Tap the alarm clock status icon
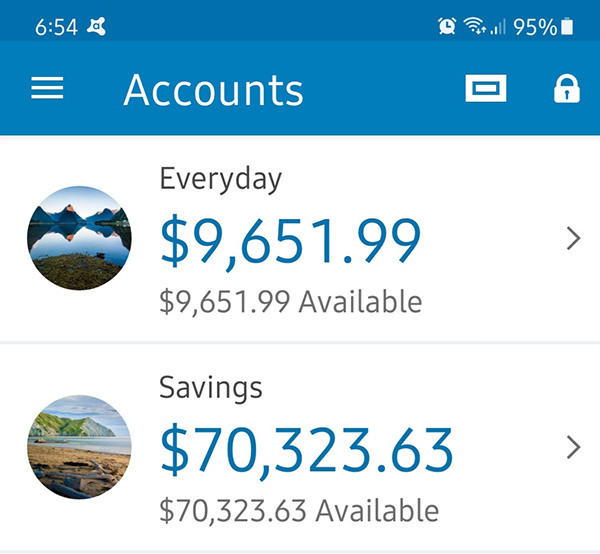600x554 pixels. pos(447,26)
